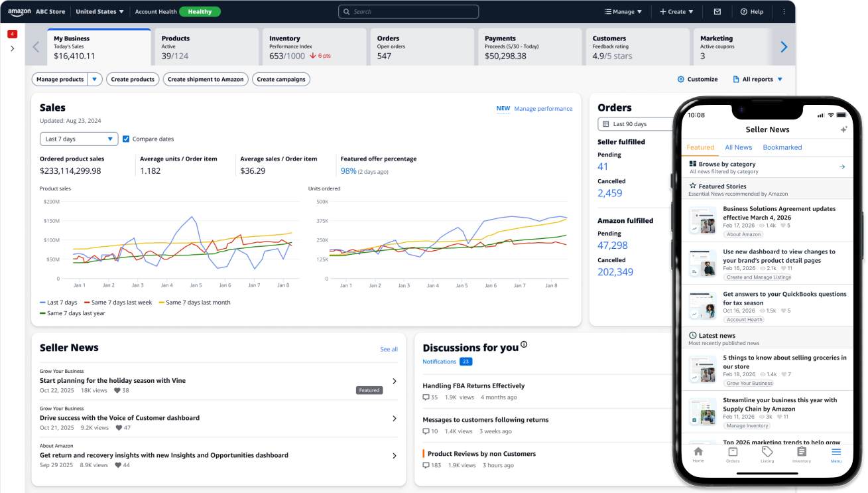Switch to All News tab on phone
The height and width of the screenshot is (493, 868).
point(738,147)
